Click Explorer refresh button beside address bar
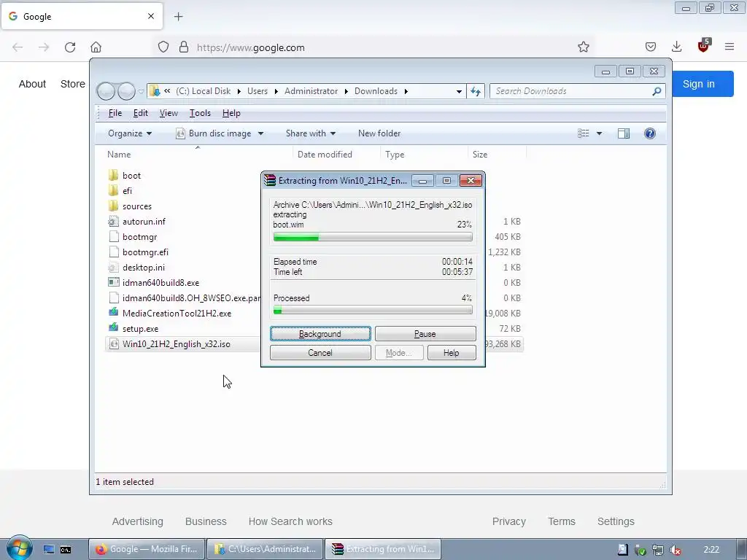This screenshot has width=747, height=560. [x=476, y=91]
